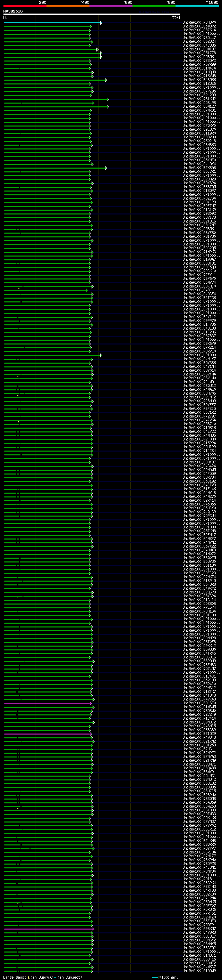The image size is (222, 980).
Task: Open hit UniRef100_C6ZQZ4
Action: point(199,41)
